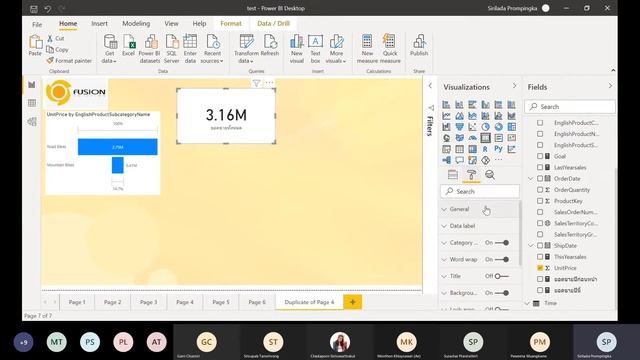Click Enter data icon
Image resolution: width=640 pixels, height=360 pixels.
point(190,49)
